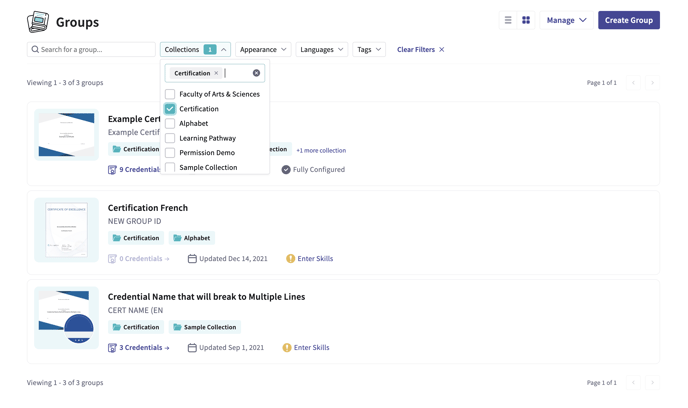Image resolution: width=688 pixels, height=408 pixels.
Task: Switch to list view layout
Action: point(508,20)
